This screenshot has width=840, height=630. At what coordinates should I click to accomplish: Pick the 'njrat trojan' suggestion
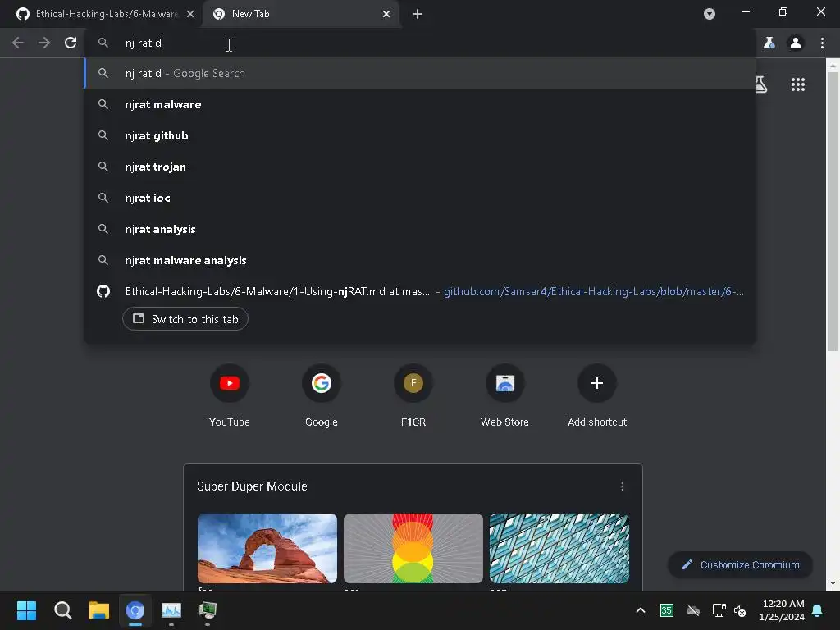click(x=421, y=167)
